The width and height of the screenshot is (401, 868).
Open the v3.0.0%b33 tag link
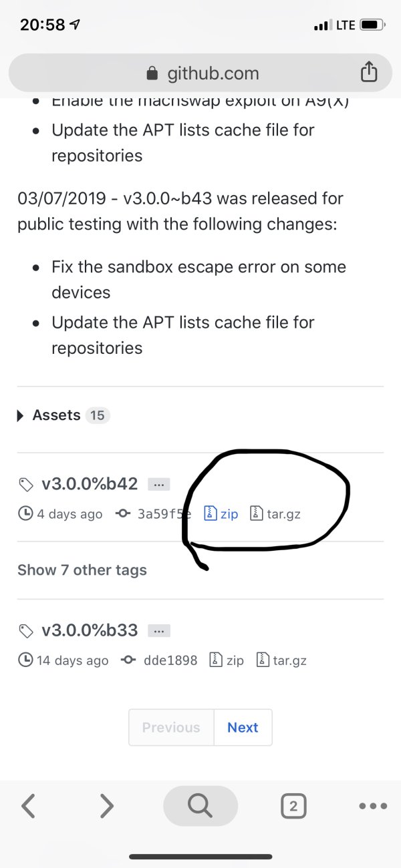click(89, 630)
